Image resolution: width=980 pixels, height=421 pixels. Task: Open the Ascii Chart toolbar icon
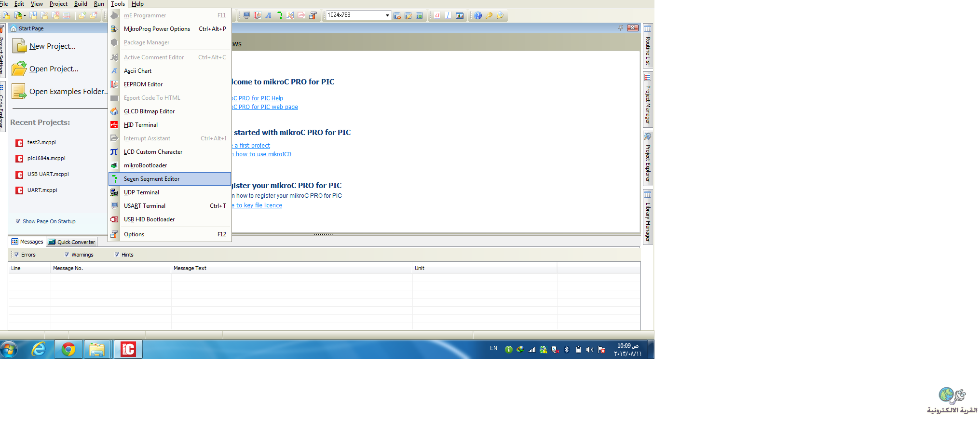269,15
